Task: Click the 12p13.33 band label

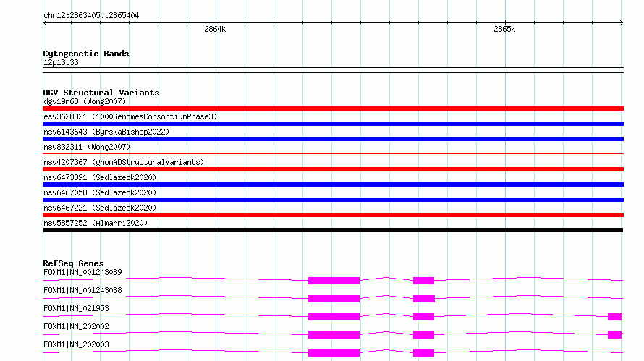Action: pos(61,62)
